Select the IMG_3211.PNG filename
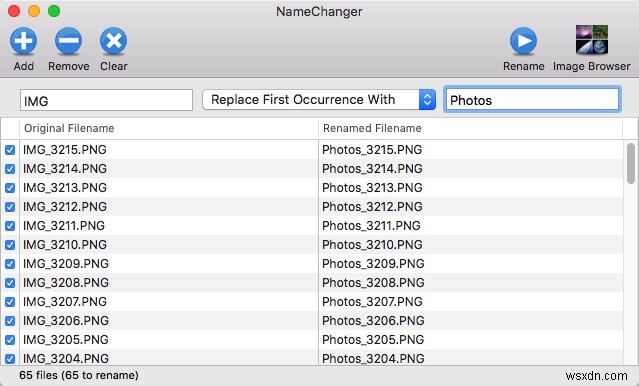 (x=64, y=225)
